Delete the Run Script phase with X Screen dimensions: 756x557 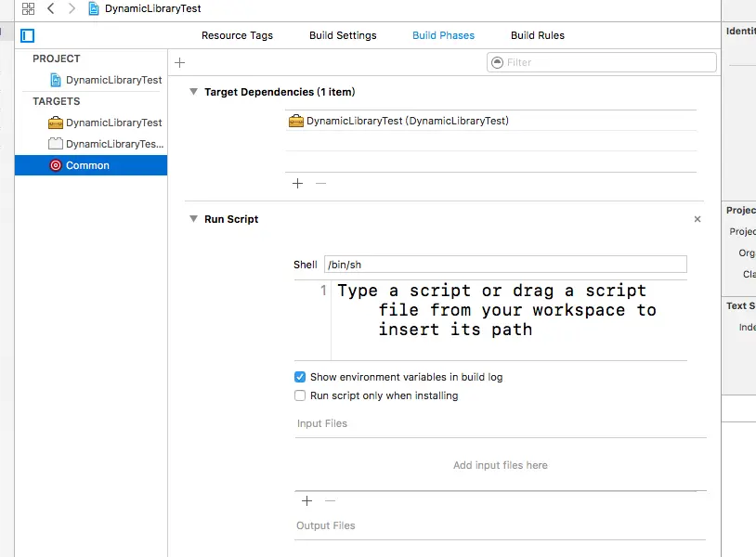point(697,219)
